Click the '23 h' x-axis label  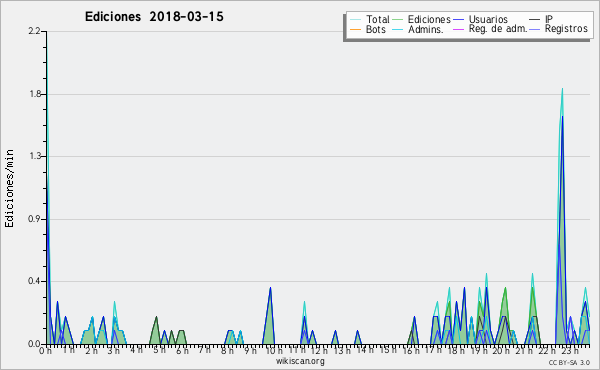click(570, 350)
